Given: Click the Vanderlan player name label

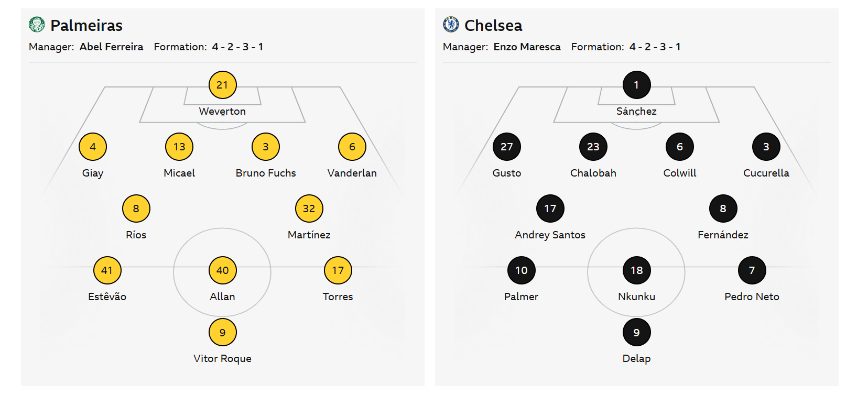Looking at the screenshot, I should click(352, 173).
